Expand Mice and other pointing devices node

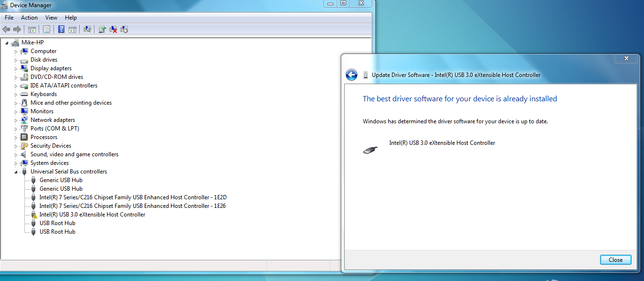(16, 103)
